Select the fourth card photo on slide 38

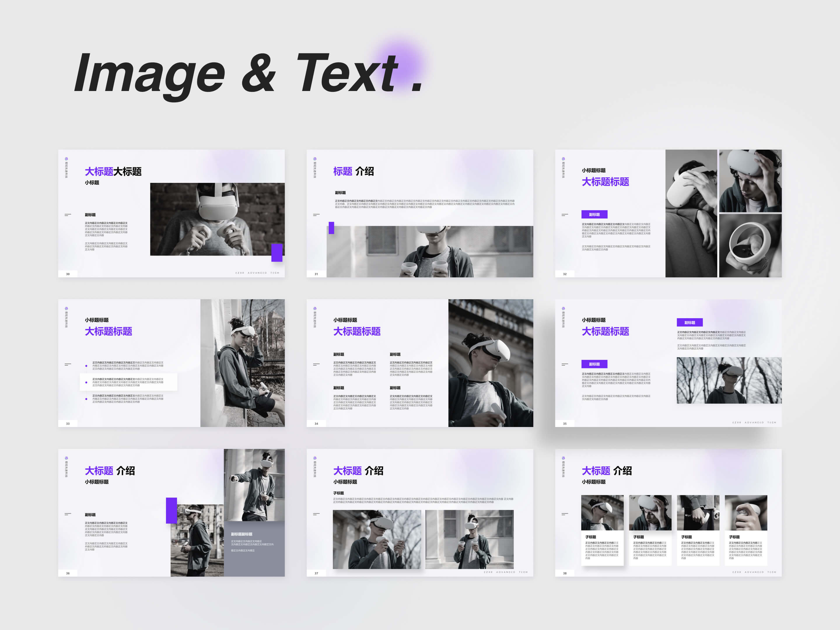coord(746,513)
